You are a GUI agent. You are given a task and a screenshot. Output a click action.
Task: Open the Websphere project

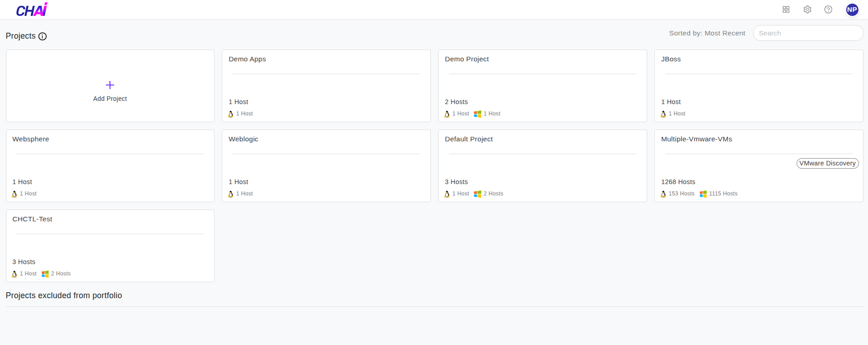(x=30, y=139)
